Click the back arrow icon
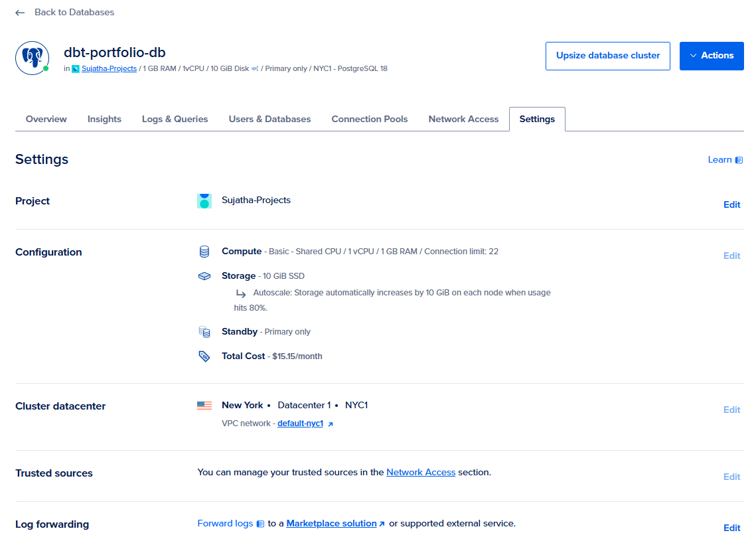Screen dimensions: 756x543 coord(20,13)
